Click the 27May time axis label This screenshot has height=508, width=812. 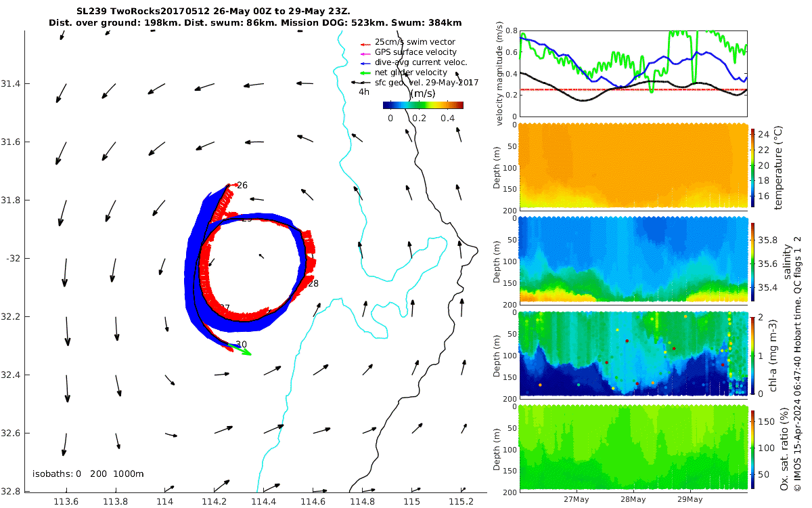[x=577, y=499]
